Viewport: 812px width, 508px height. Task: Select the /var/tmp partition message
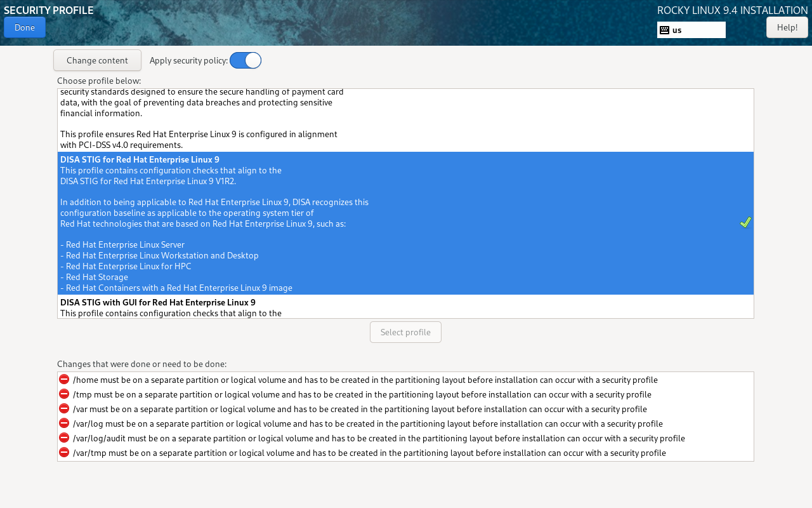369,453
